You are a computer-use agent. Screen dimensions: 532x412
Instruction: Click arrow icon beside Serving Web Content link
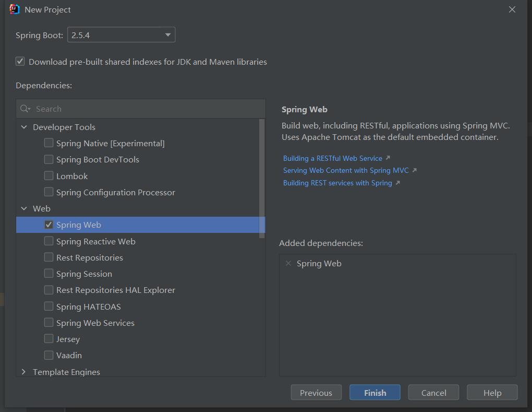pyautogui.click(x=414, y=170)
